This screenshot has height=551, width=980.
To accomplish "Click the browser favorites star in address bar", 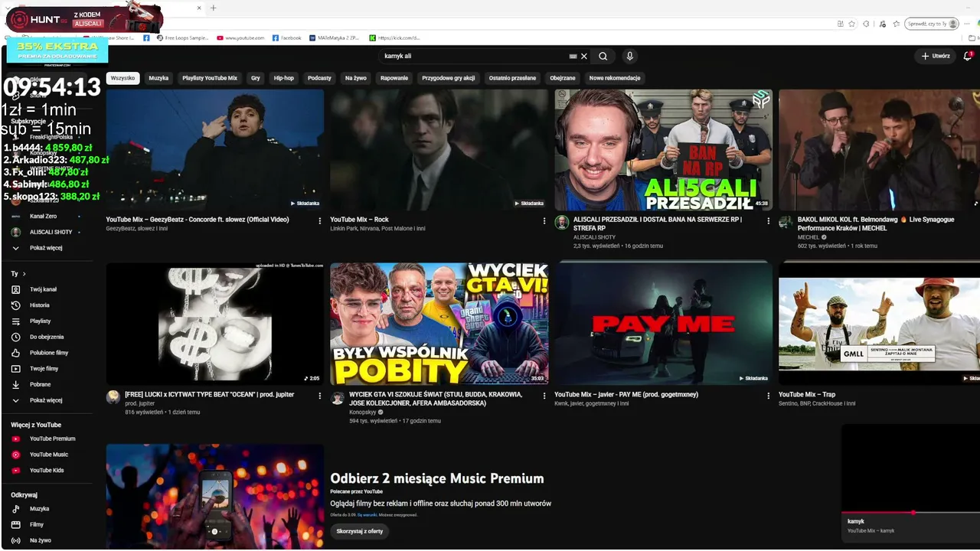I will coord(851,24).
